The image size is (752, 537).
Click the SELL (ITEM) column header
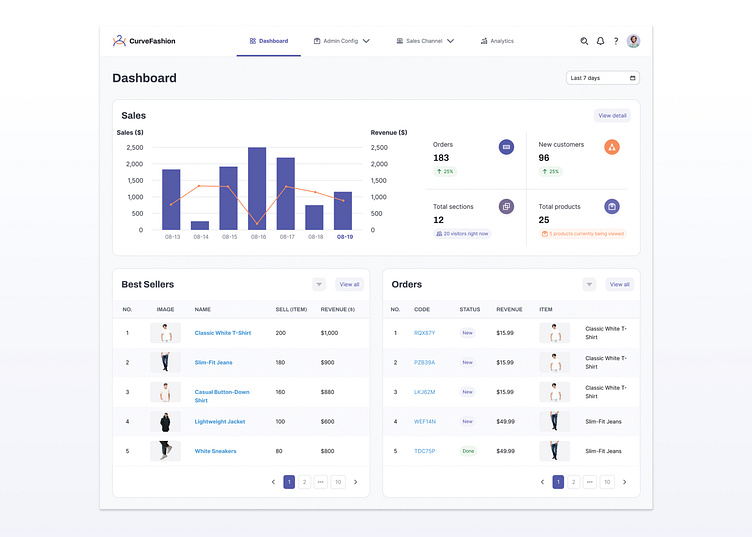[x=291, y=310]
